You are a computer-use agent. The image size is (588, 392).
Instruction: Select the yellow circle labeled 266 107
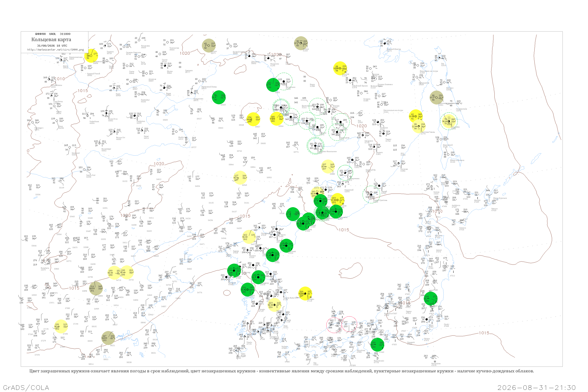point(305,293)
